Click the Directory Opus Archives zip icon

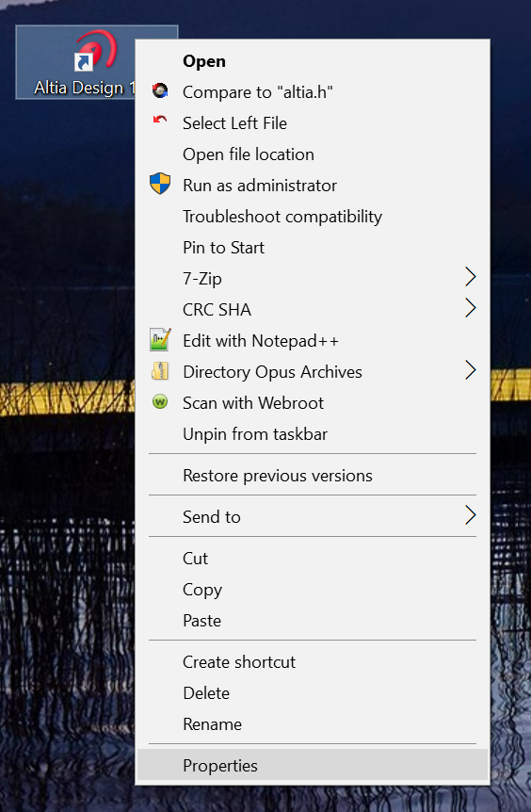[160, 371]
